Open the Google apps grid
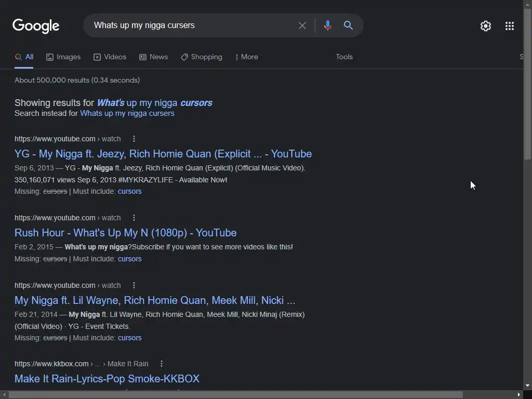The width and height of the screenshot is (532, 399). click(x=509, y=26)
